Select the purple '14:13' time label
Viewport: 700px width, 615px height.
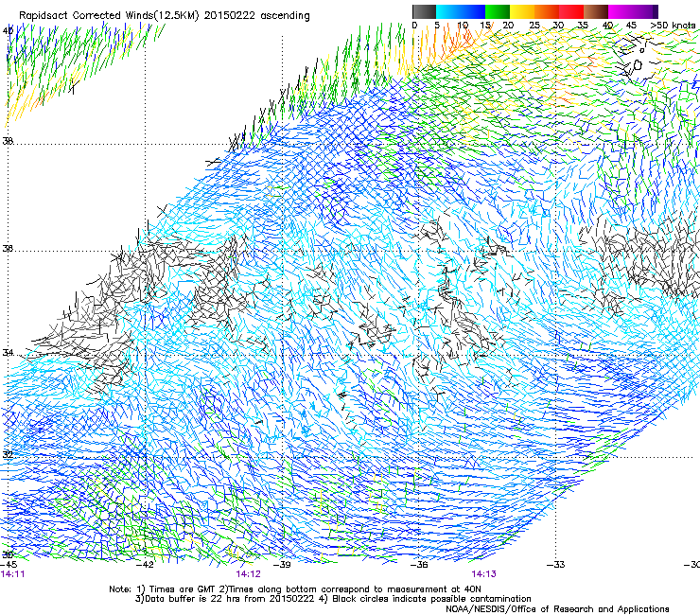484,574
